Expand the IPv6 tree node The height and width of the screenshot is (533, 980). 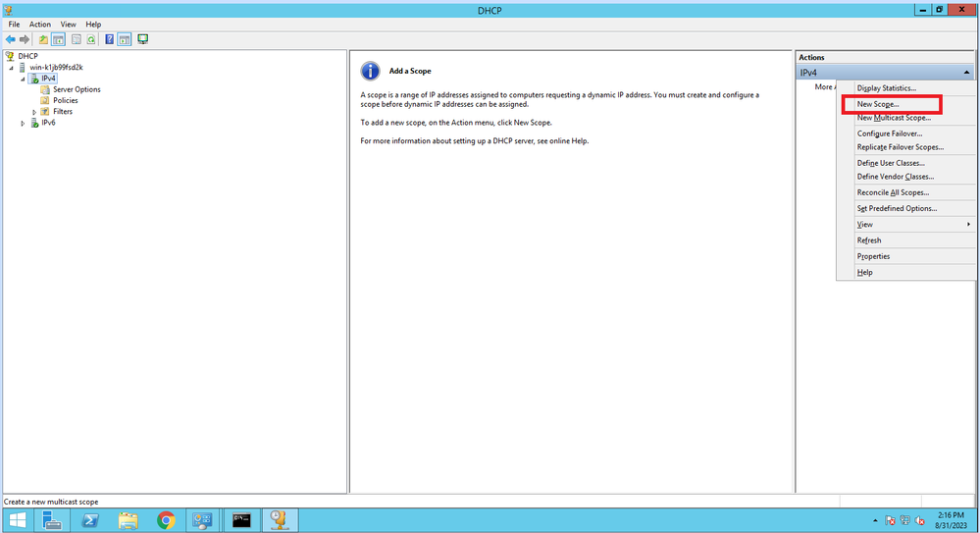[23, 124]
